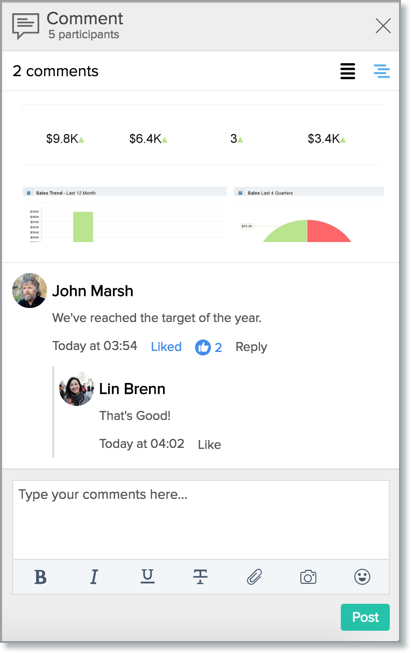Screen dimensions: 411x653
Task: Click the blue thumbs-up like count icon
Action: (x=203, y=347)
